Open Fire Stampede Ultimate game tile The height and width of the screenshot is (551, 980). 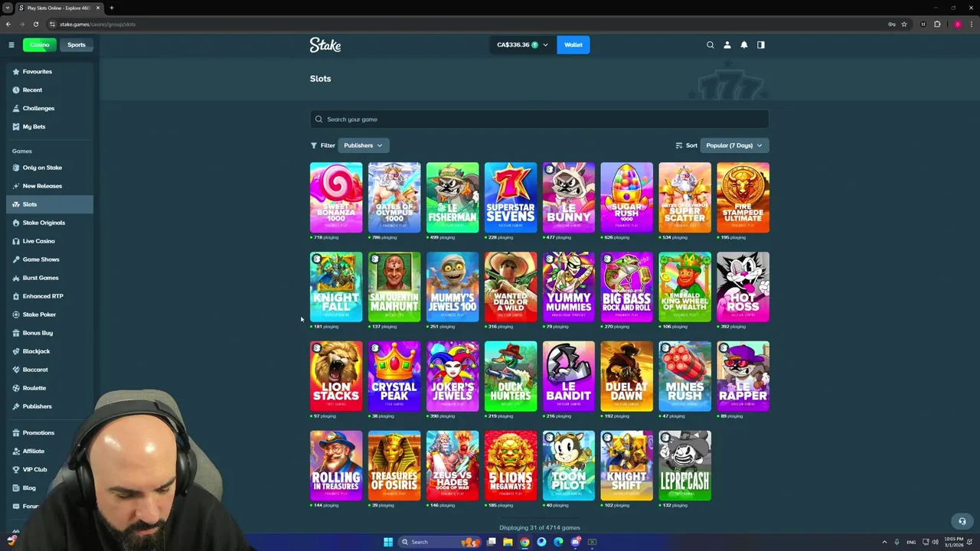coord(743,197)
